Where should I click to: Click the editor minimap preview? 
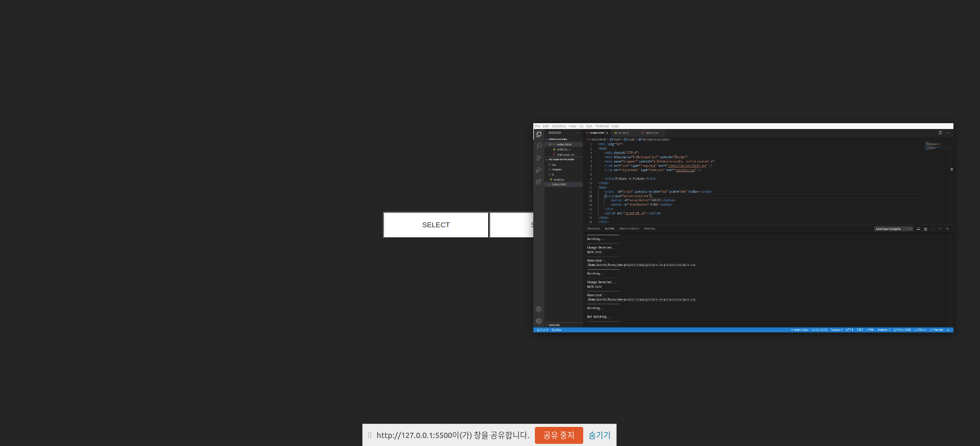[x=937, y=146]
